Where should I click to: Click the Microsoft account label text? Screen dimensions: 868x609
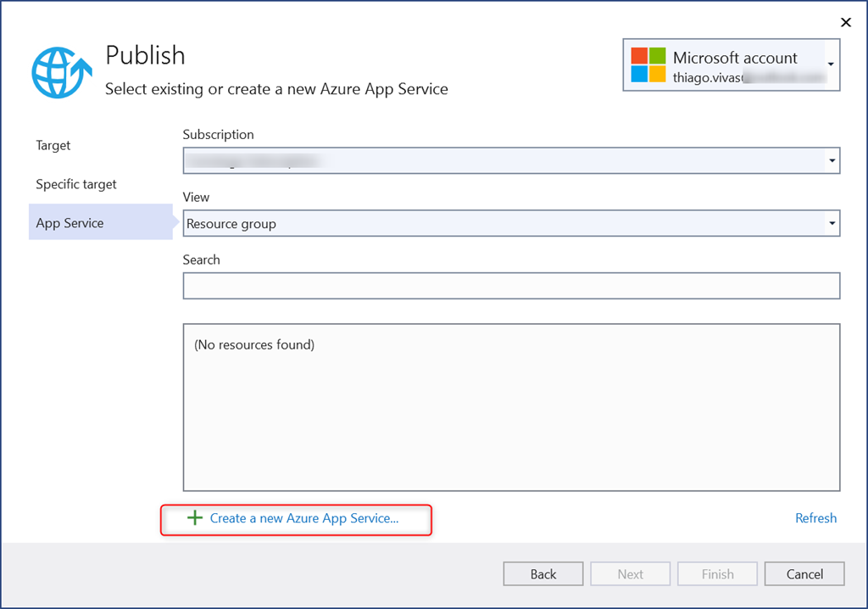pyautogui.click(x=735, y=58)
